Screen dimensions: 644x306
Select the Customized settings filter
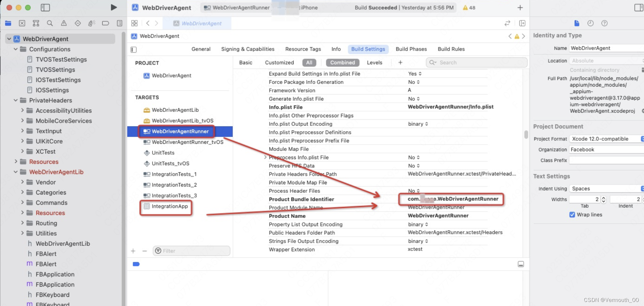(279, 63)
